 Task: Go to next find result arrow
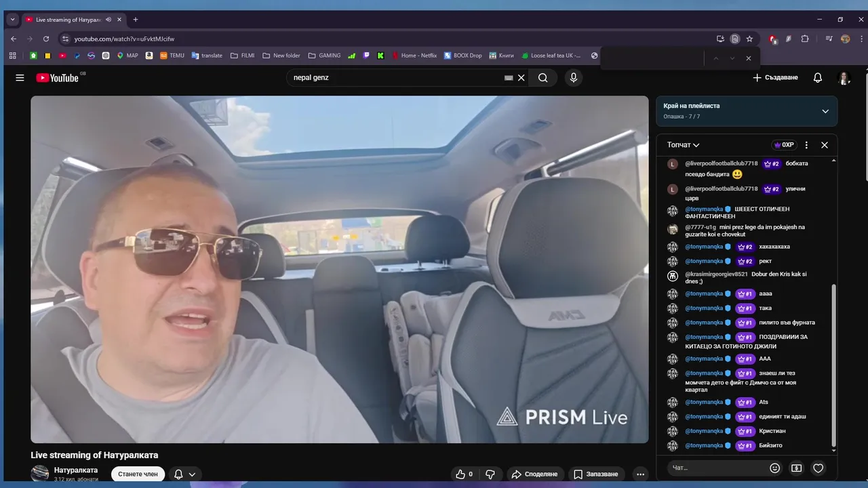(732, 58)
